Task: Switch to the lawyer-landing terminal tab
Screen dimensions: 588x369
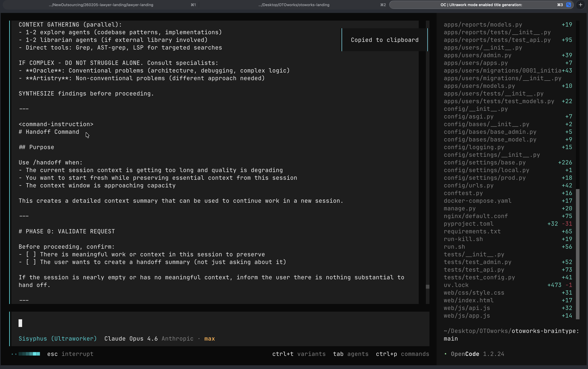Action: click(101, 5)
